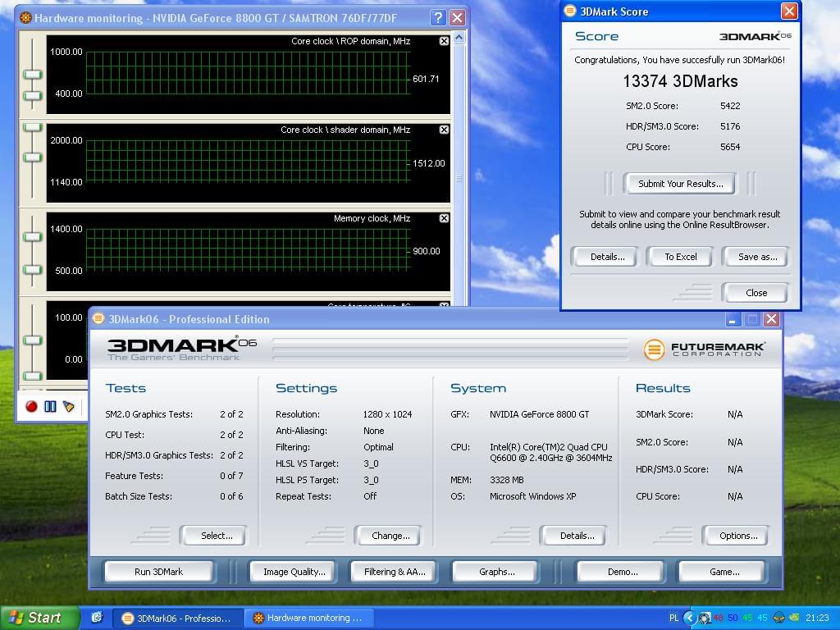
Task: Close the Memory clock graph
Action: (444, 218)
